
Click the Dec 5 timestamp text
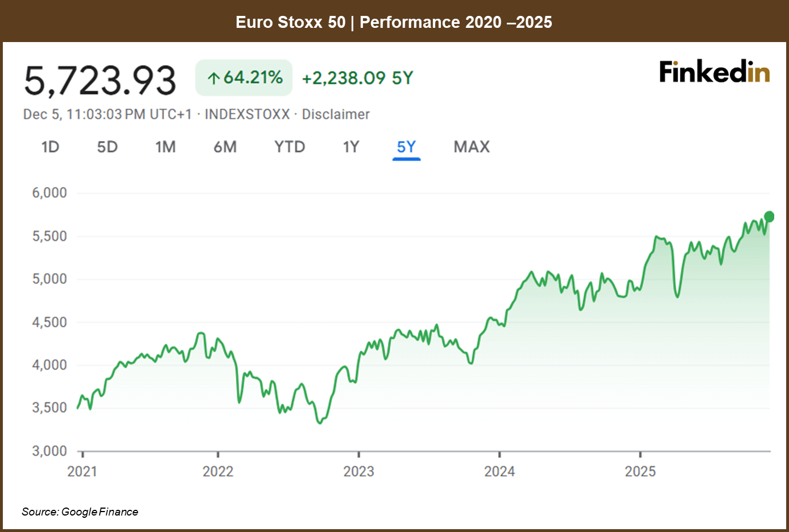pyautogui.click(x=108, y=114)
